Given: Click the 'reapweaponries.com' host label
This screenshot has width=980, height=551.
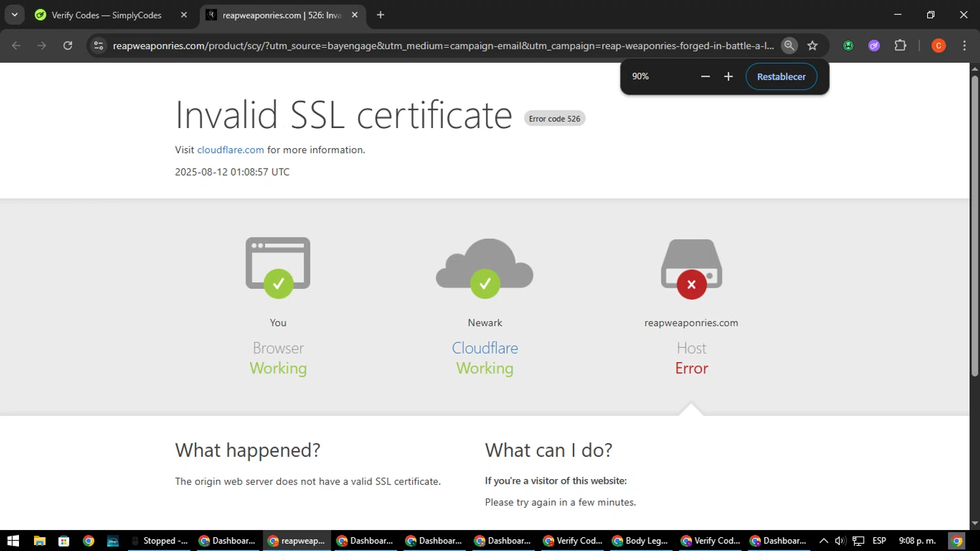Looking at the screenshot, I should (691, 323).
